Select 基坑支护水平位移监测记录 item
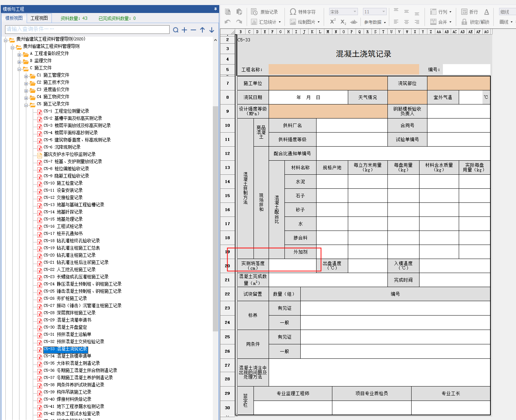This screenshot has width=516, height=420. click(x=69, y=154)
